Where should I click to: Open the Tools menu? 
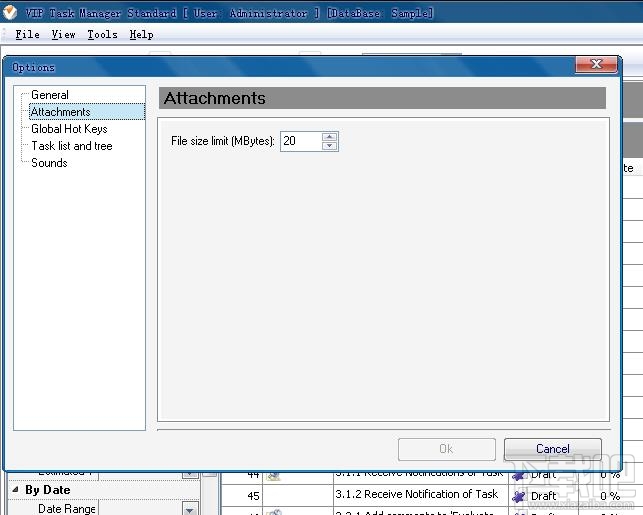coord(103,34)
